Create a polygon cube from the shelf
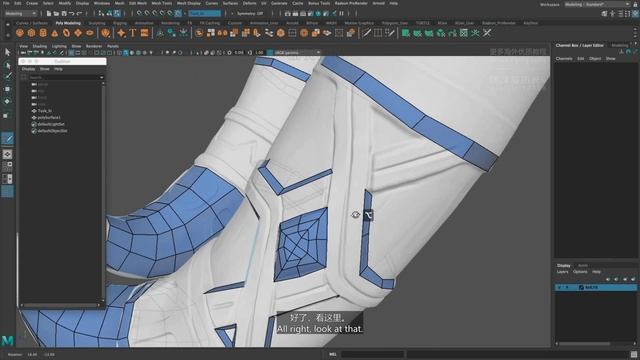Screen dimensions: 640x360 point(31,33)
